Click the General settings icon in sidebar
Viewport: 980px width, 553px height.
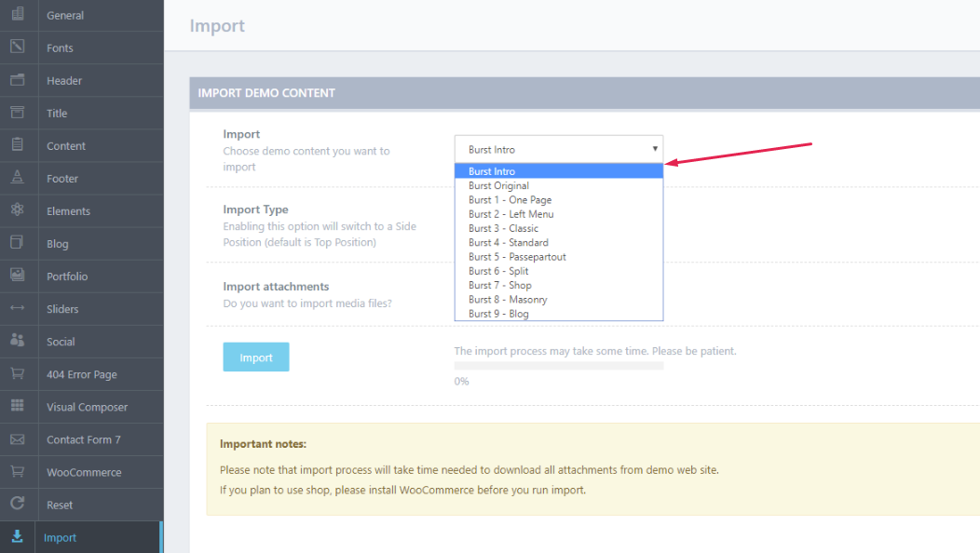coord(17,15)
